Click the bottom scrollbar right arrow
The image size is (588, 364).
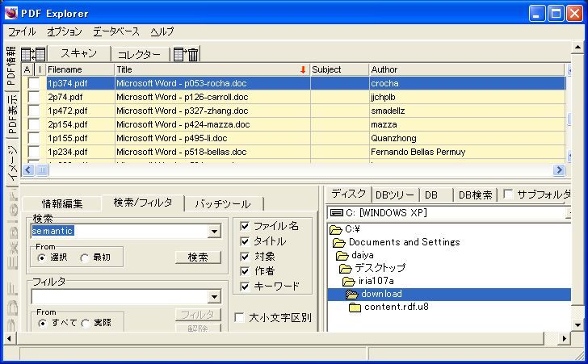coord(564,338)
